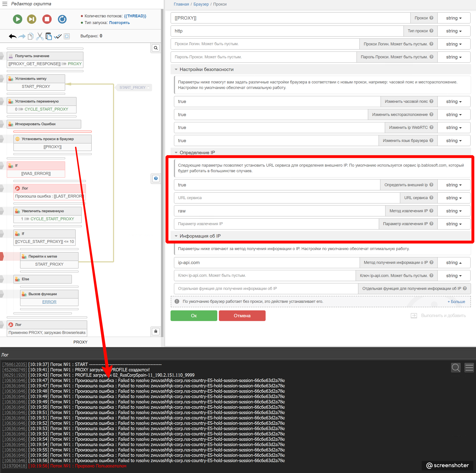This screenshot has width=476, height=473.
Task: Click the red Отмена button
Action: pos(242,315)
